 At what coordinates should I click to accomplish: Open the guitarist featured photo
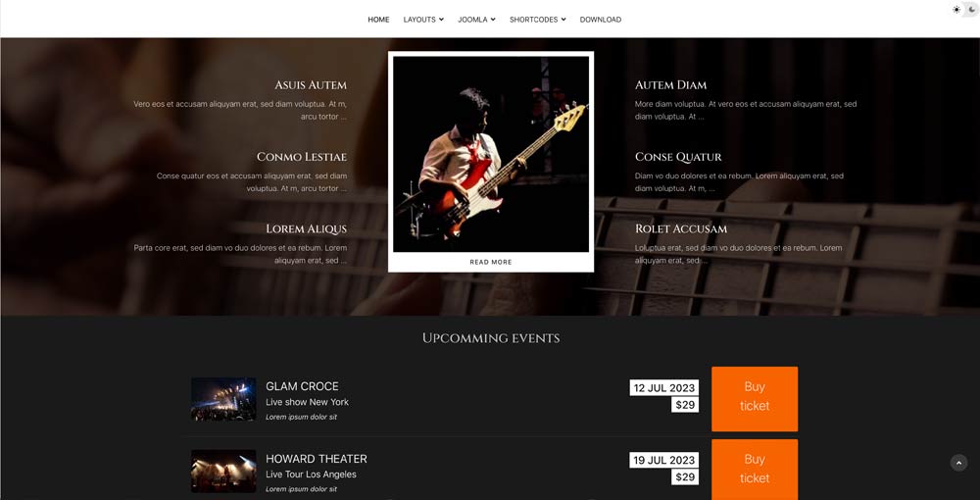tap(491, 154)
